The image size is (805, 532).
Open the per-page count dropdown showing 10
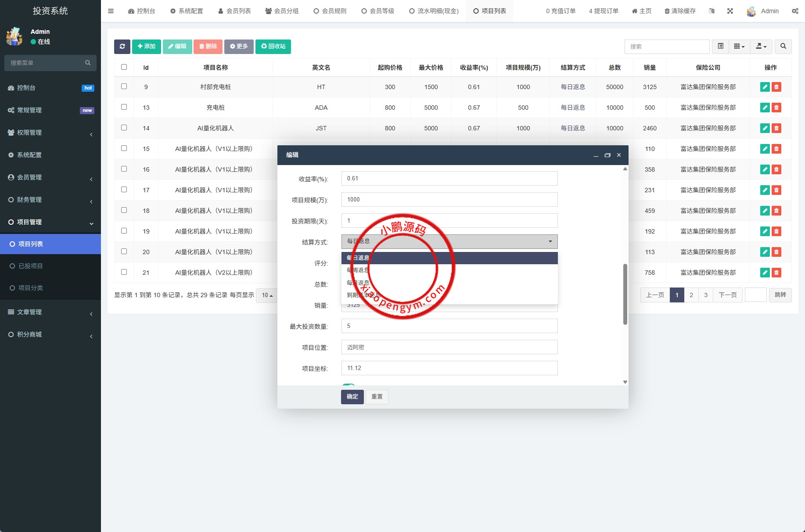coord(267,295)
